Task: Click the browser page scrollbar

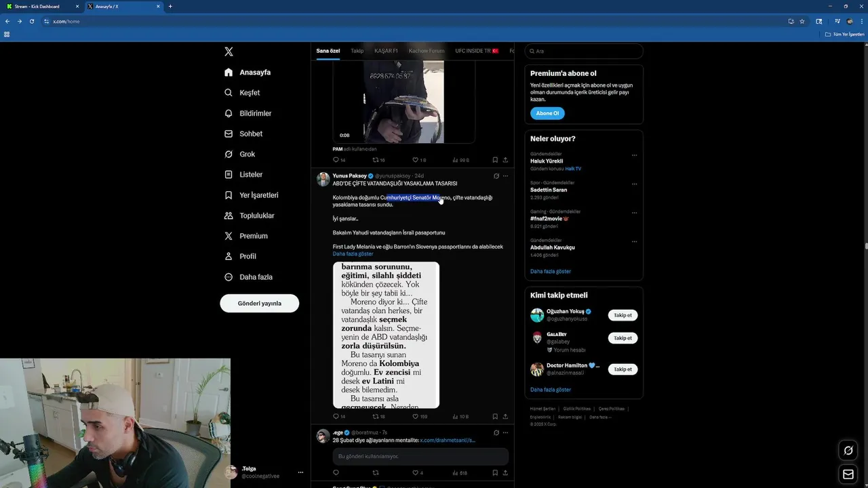Action: 865,246
